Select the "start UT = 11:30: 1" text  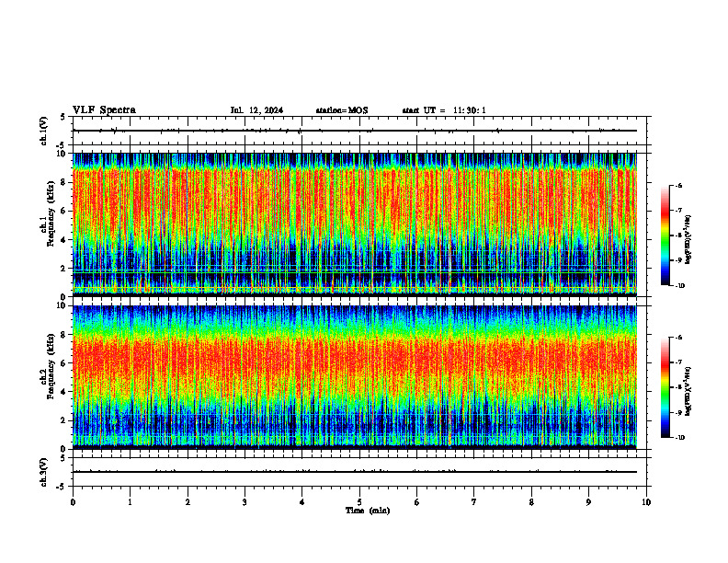pos(444,110)
